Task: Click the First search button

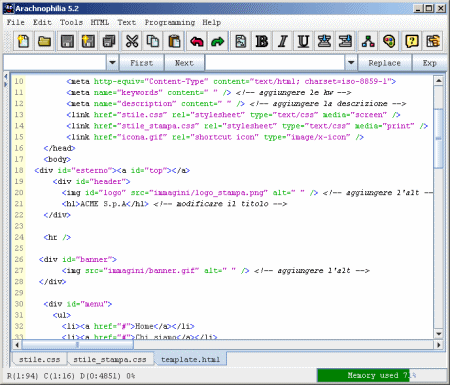Action: [142, 63]
